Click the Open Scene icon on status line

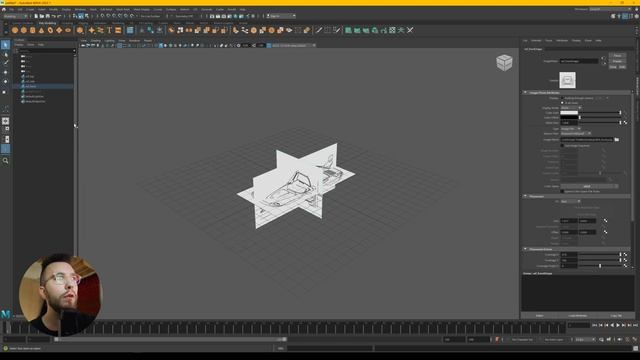click(x=42, y=16)
